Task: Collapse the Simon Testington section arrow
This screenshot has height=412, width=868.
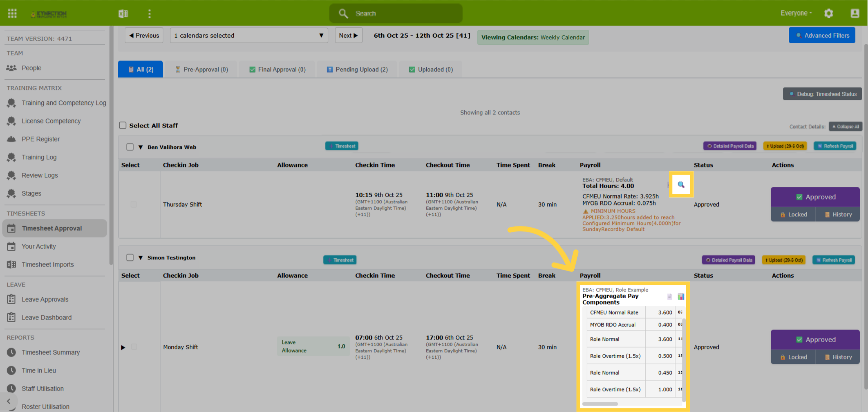Action: coord(141,258)
